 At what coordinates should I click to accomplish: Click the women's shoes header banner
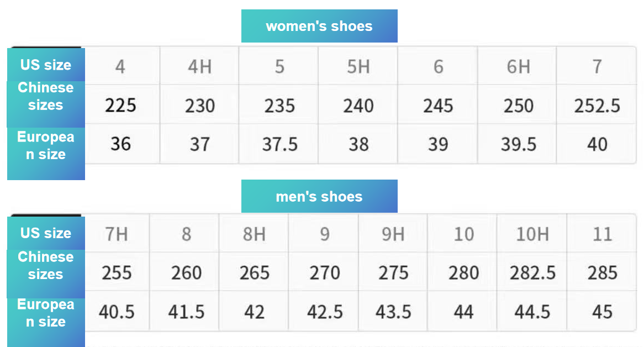[319, 26]
